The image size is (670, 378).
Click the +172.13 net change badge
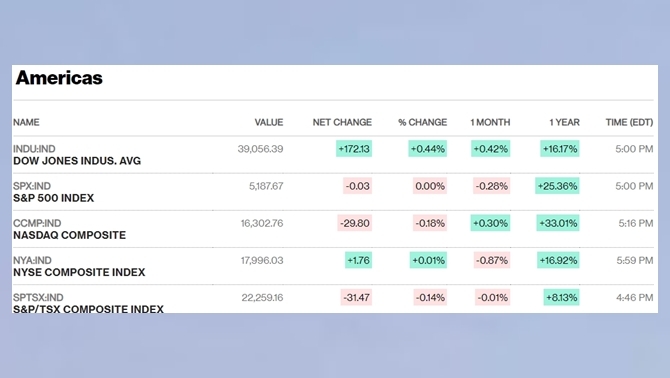tap(354, 149)
